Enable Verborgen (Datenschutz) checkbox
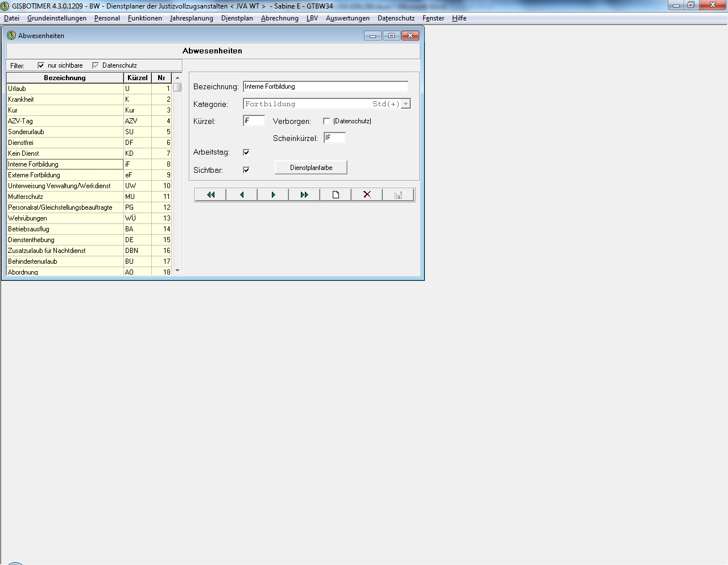Screen dimensions: 728x565 click(x=326, y=121)
